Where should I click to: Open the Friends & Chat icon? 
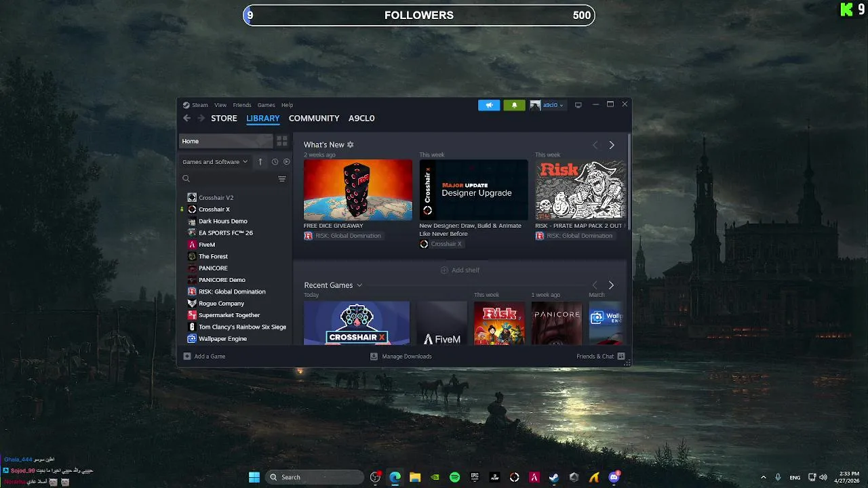click(x=621, y=357)
